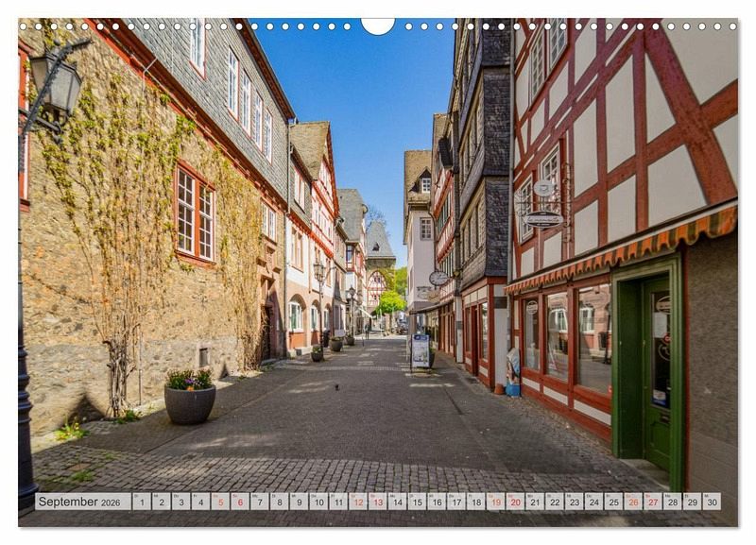Click the calendar hanging hole at top center
Screen dimensions: 756x545
[378, 25]
